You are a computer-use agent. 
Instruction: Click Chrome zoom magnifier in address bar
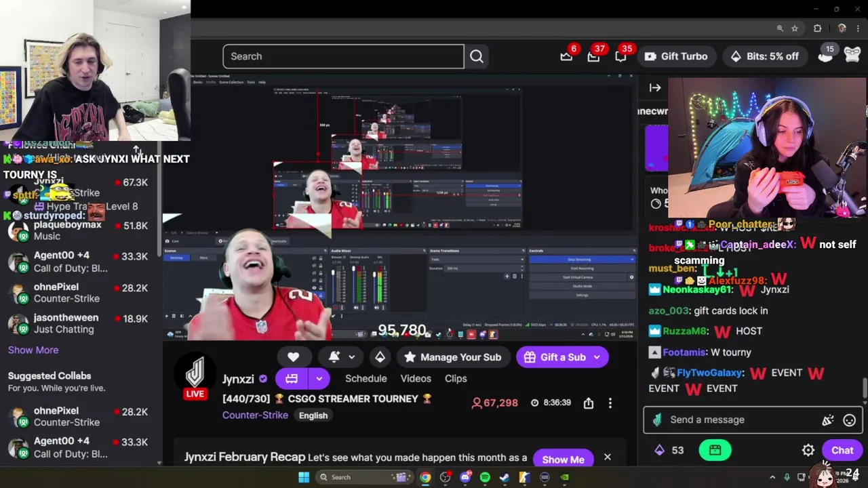pos(780,28)
